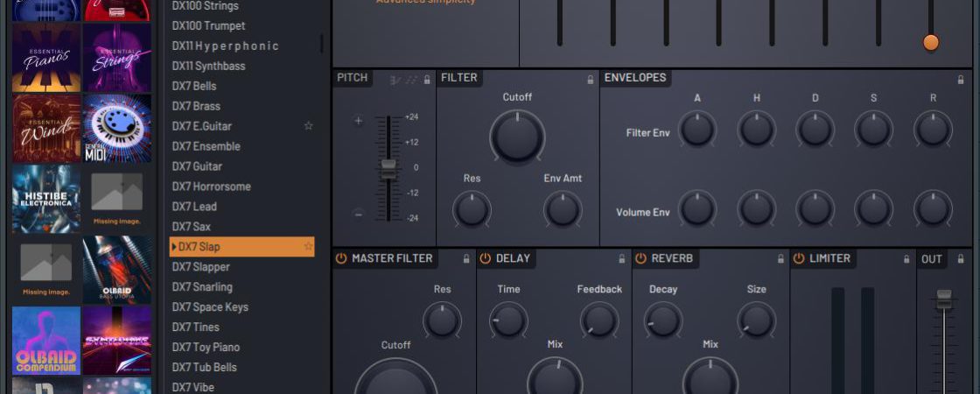
Task: Toggle the REVERB power button
Action: pyautogui.click(x=640, y=258)
